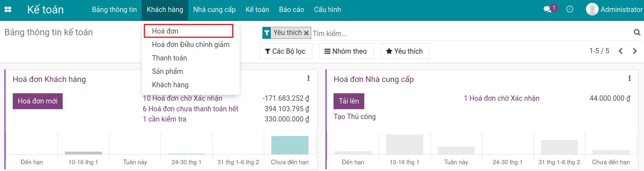Open 6 Hoá đơn chưa thanh toán hết
Screen dimensions: 644x171
click(190, 109)
